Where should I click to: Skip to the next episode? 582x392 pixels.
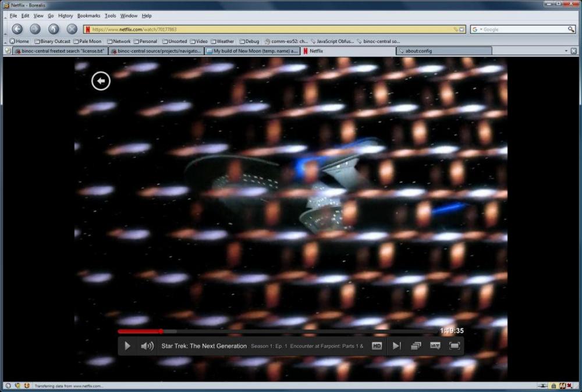(x=396, y=346)
